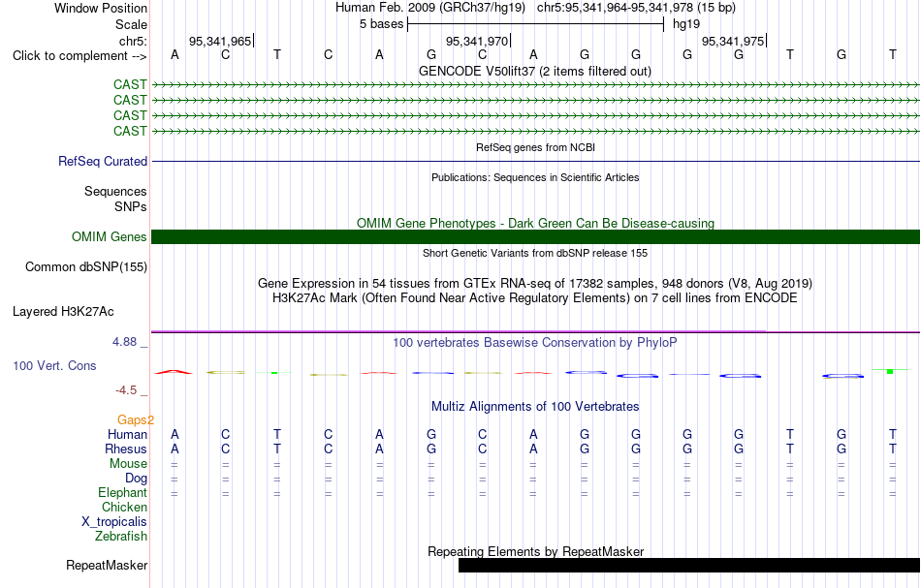
Task: Select the X_tropicalis alignment row label
Action: click(x=114, y=522)
